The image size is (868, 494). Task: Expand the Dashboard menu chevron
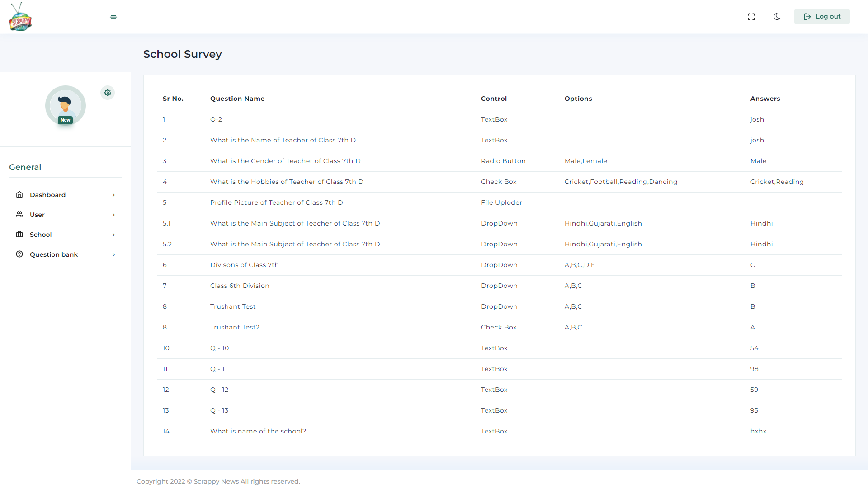pos(113,195)
